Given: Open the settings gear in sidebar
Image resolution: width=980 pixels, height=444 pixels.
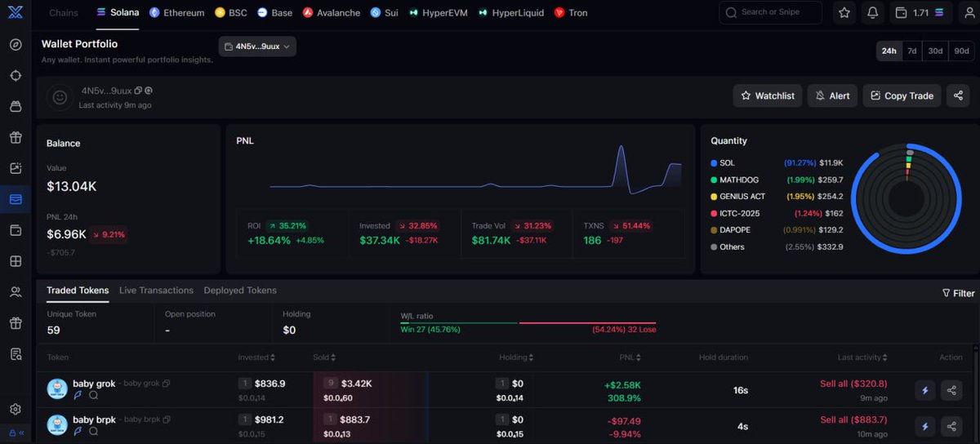Looking at the screenshot, I should pos(16,410).
